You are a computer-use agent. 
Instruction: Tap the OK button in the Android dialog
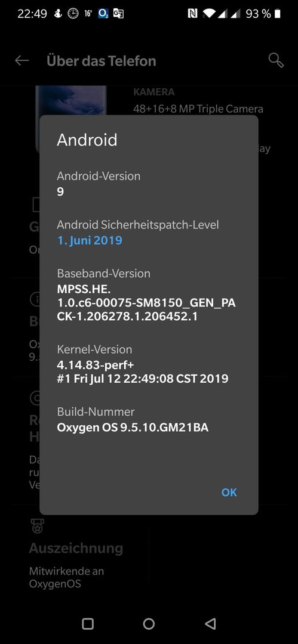[x=229, y=493]
